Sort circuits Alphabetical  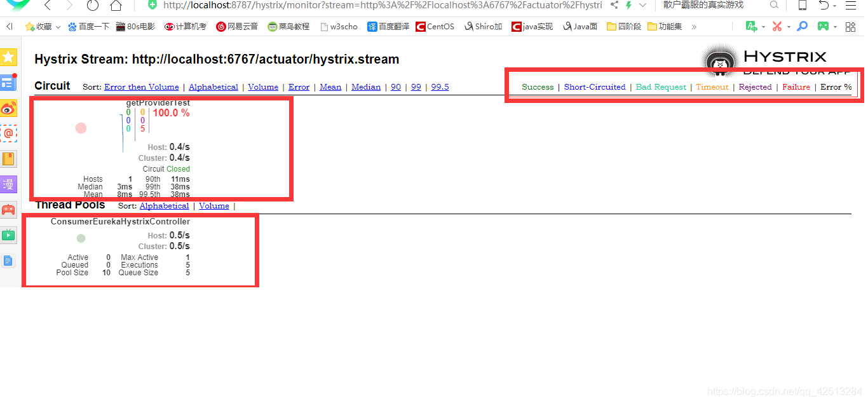pyautogui.click(x=214, y=87)
